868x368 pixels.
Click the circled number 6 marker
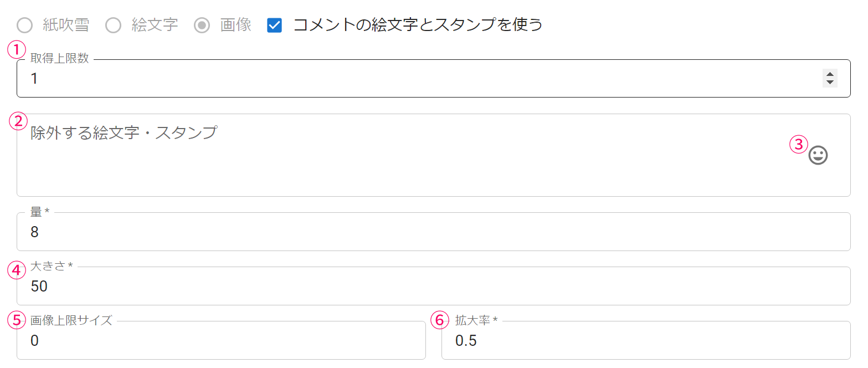point(439,319)
